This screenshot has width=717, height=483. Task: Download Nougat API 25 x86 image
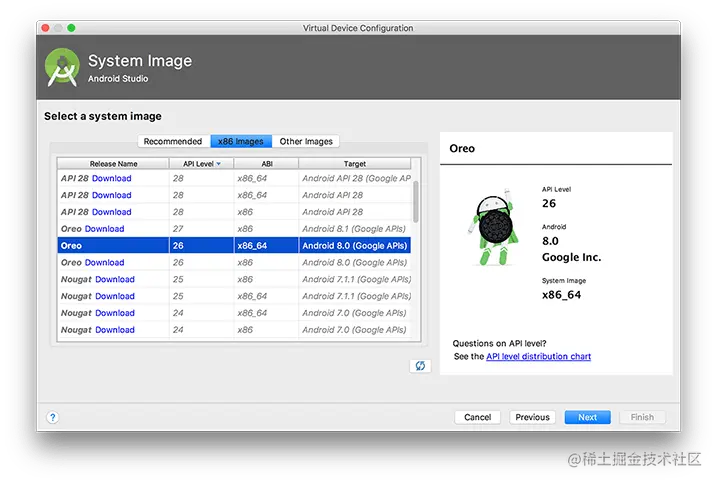click(x=115, y=279)
